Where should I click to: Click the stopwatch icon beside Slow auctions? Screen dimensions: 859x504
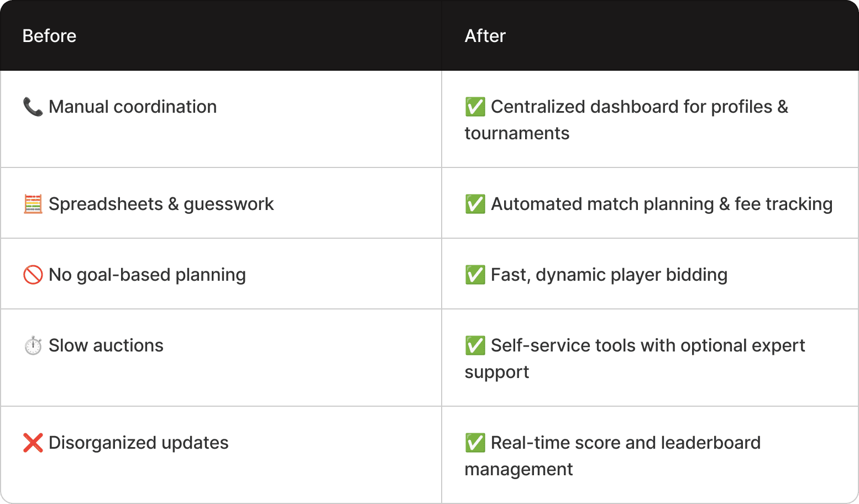point(33,345)
